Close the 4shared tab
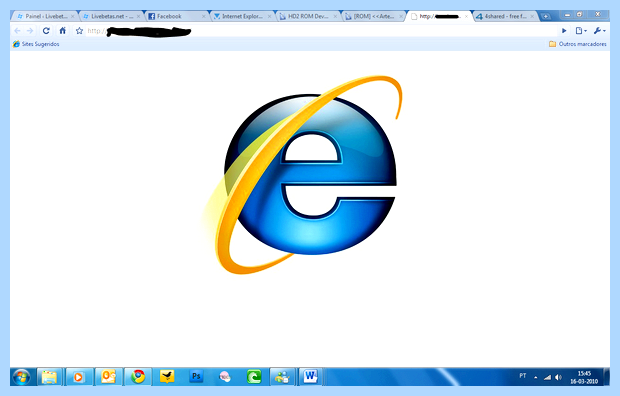Image resolution: width=620 pixels, height=396 pixels. coord(532,17)
